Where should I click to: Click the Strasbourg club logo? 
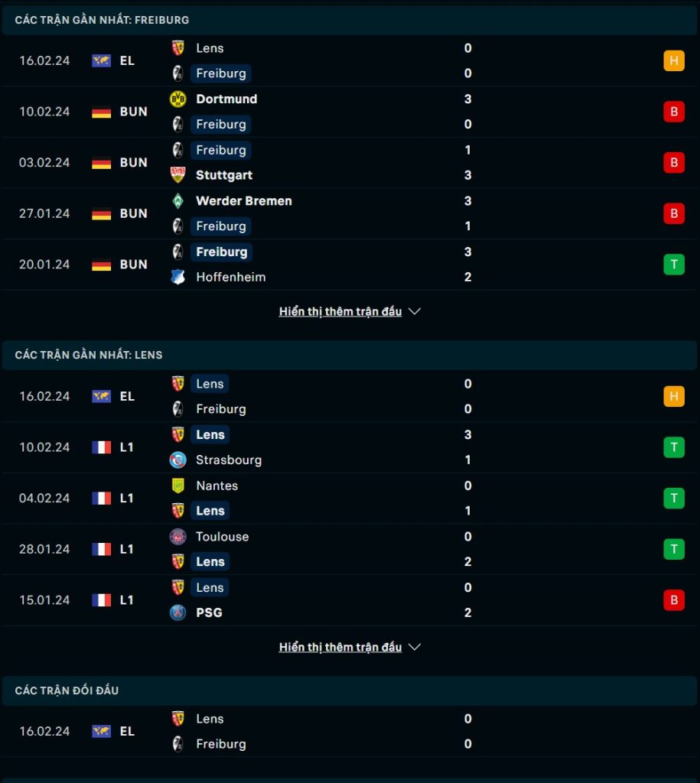(x=178, y=460)
